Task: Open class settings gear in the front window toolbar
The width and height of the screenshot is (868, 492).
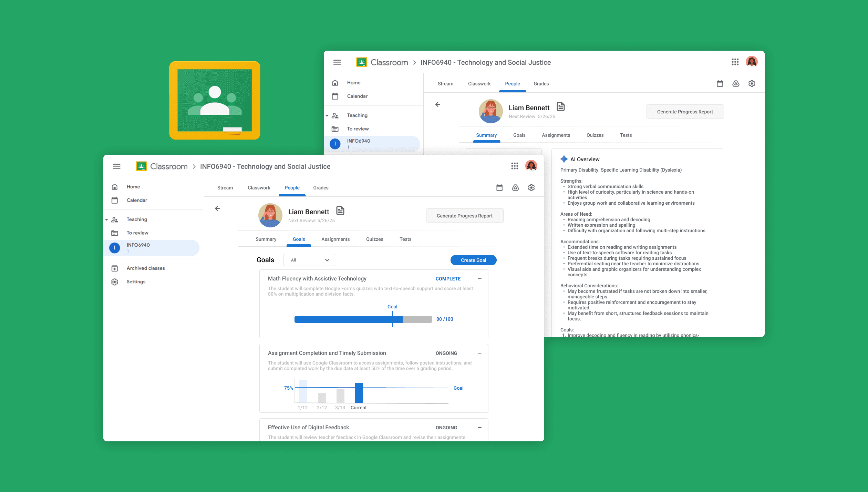Action: pos(531,188)
